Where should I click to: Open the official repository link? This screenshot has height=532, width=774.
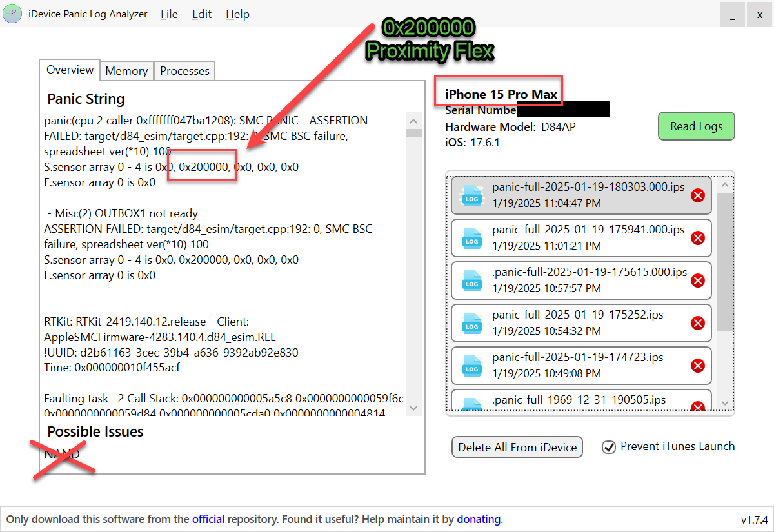[208, 519]
